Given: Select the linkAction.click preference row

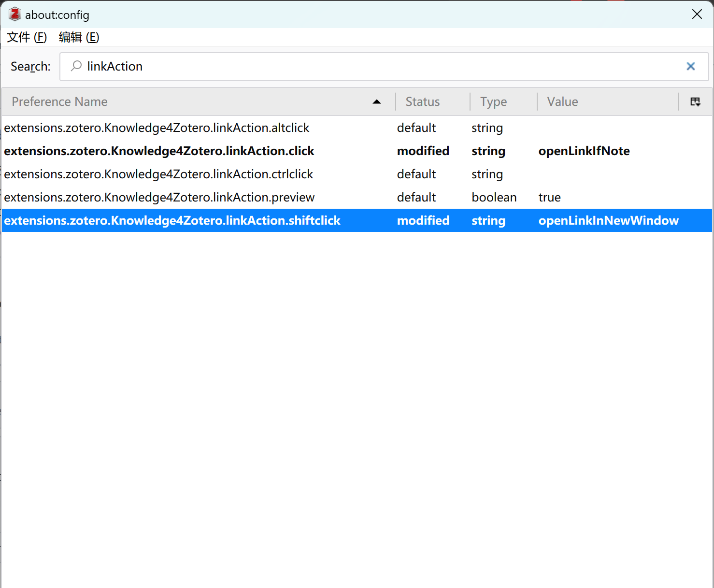Looking at the screenshot, I should 159,151.
